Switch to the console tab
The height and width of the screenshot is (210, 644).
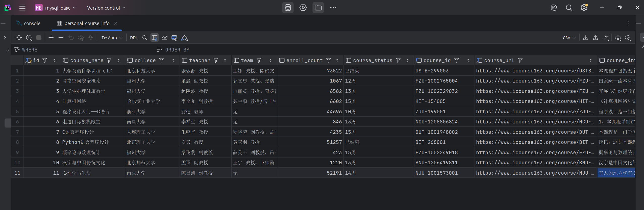28,23
